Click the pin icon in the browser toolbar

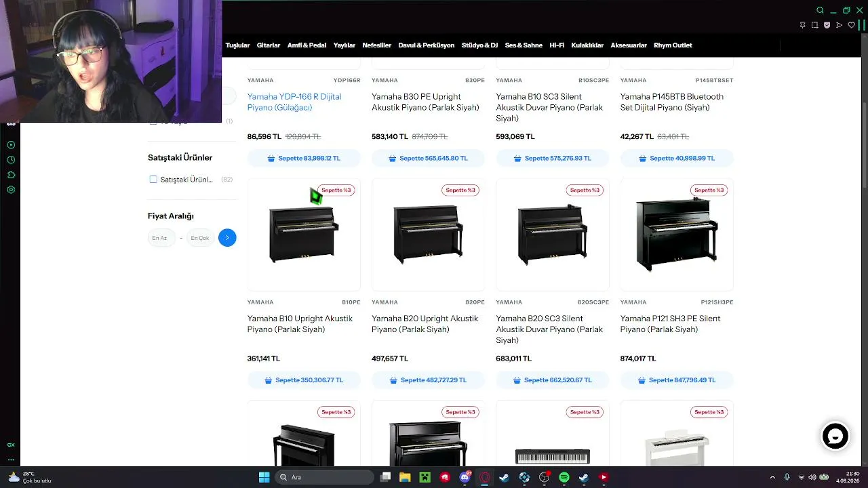tap(802, 25)
